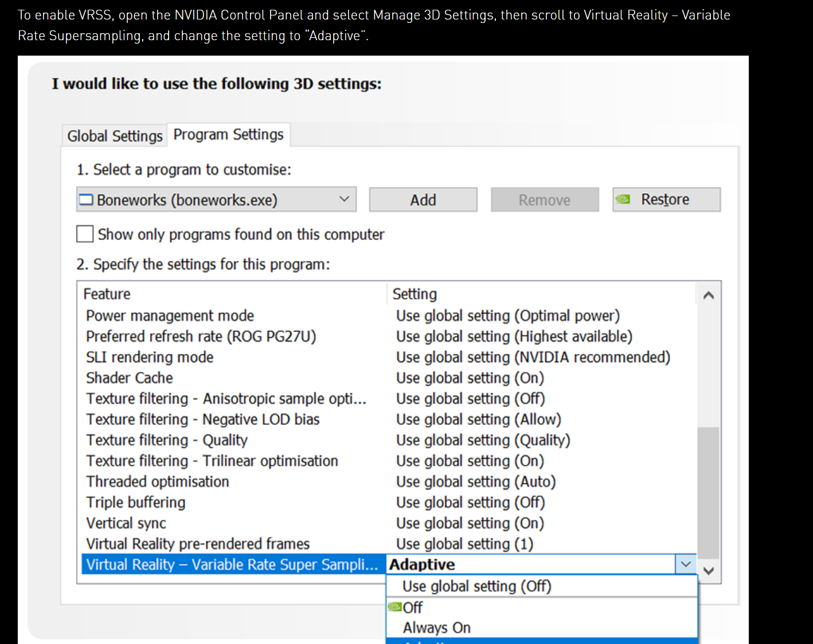
Task: Click Use global setting (NVIDIA recommended) value
Action: click(x=533, y=357)
